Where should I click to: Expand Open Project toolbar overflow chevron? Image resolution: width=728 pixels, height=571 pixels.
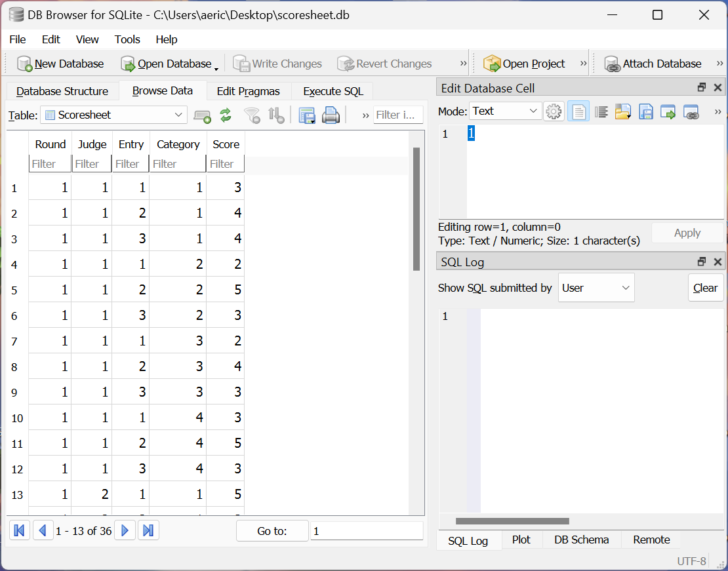click(x=584, y=64)
